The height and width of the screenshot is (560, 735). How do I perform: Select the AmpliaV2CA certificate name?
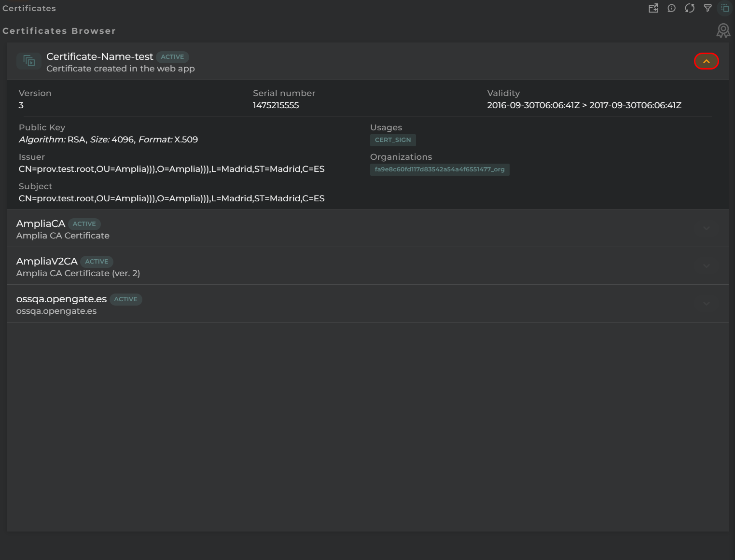pos(47,261)
